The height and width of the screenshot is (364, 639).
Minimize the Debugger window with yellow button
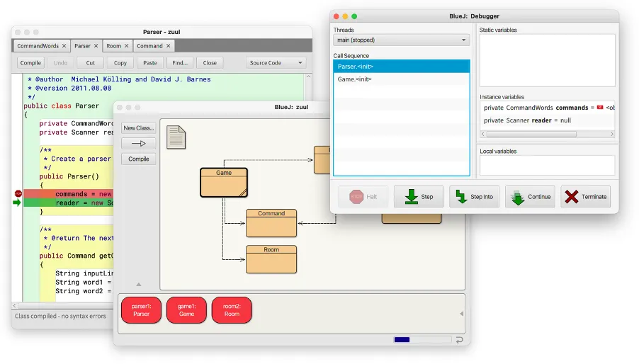pos(345,16)
